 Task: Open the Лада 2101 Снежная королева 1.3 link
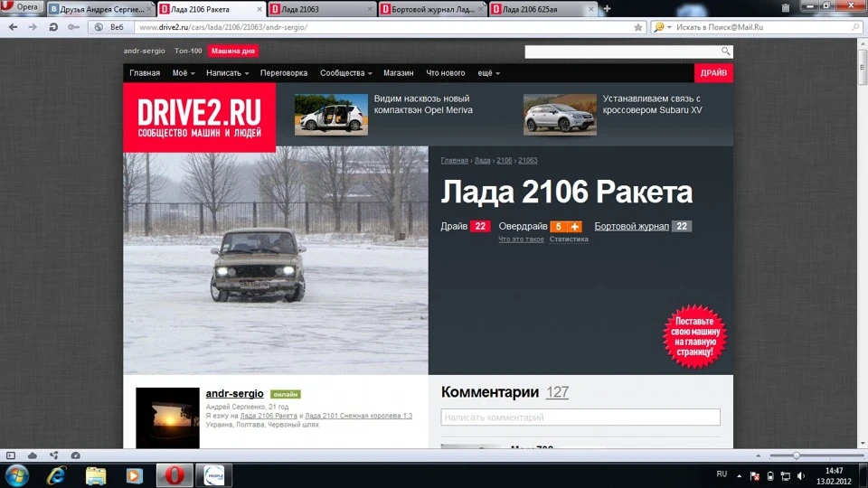(359, 416)
